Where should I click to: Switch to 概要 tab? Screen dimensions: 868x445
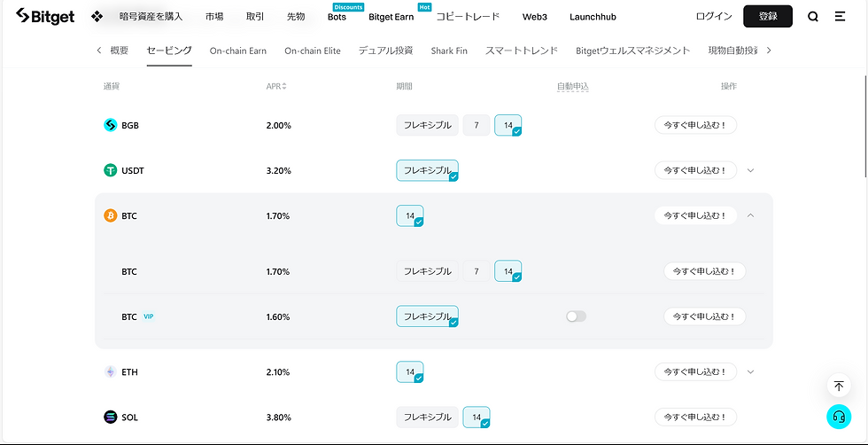coord(119,51)
